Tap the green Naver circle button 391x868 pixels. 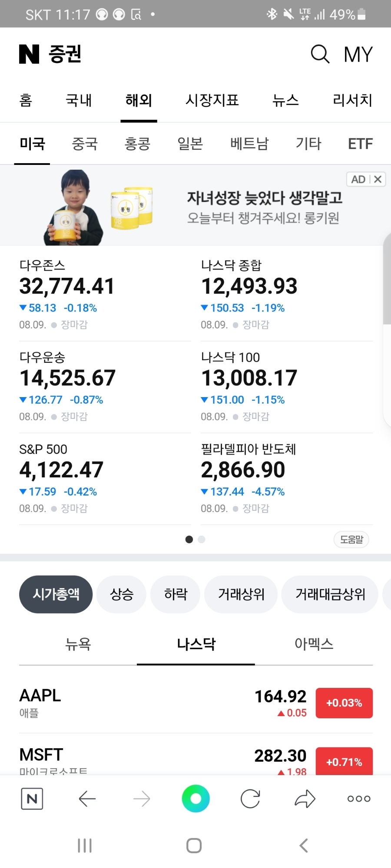coord(196,799)
